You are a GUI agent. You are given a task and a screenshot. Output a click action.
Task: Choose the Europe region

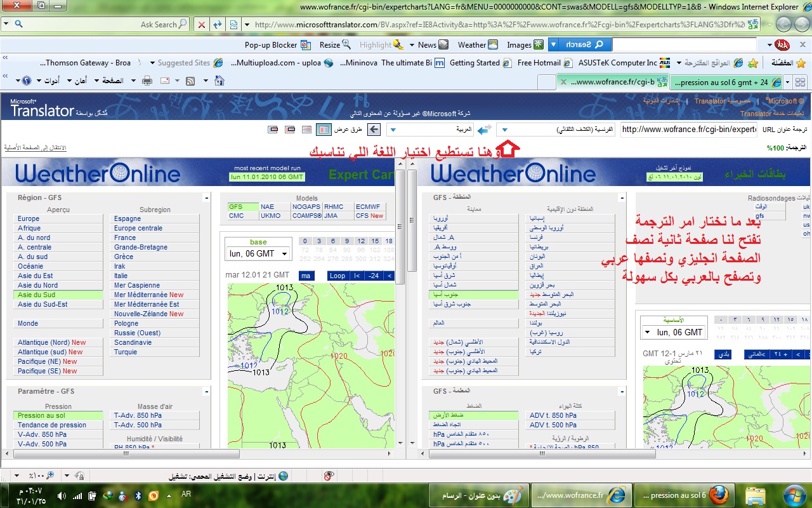coord(59,218)
